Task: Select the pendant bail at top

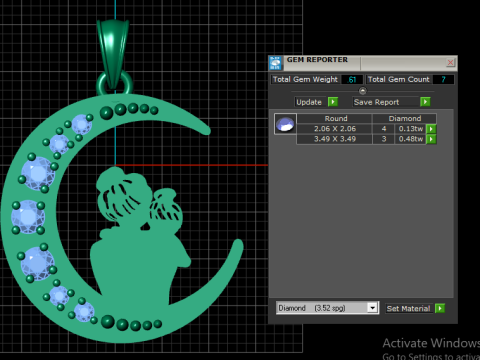Action: tap(113, 55)
